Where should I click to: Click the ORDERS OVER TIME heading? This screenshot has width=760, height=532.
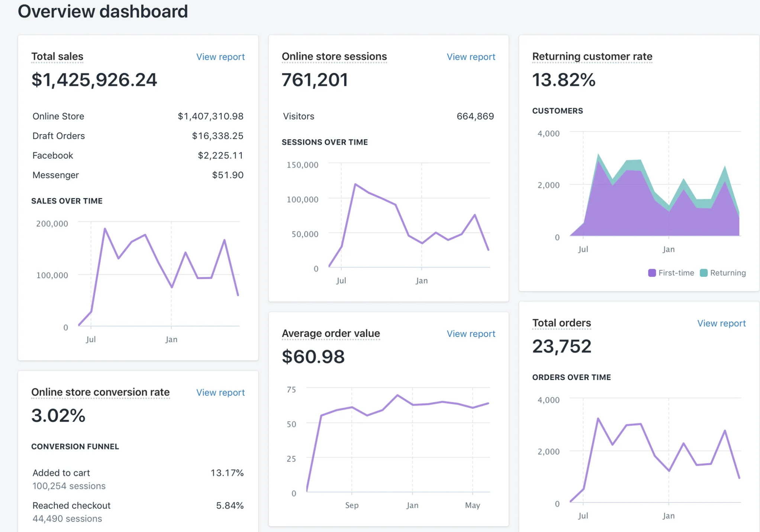[571, 377]
